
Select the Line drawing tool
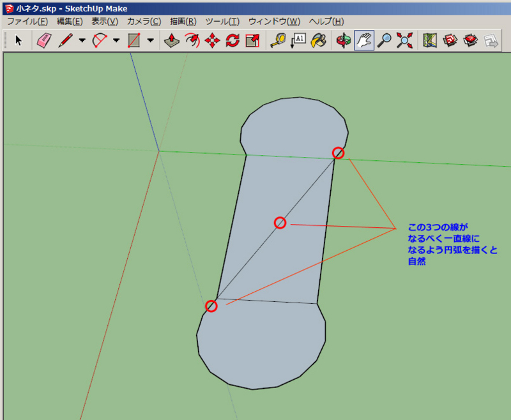(x=65, y=40)
